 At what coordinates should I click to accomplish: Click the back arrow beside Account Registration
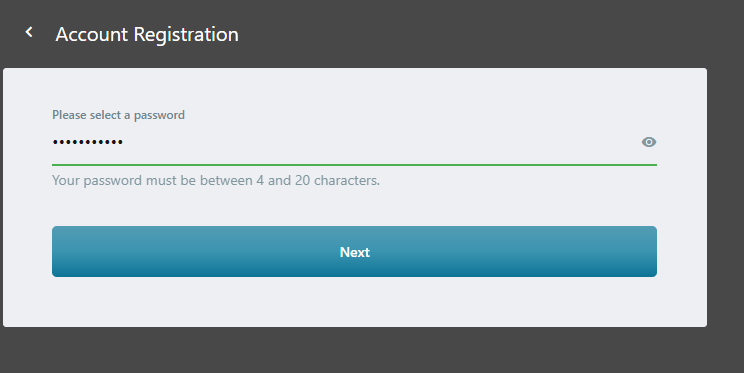click(29, 32)
